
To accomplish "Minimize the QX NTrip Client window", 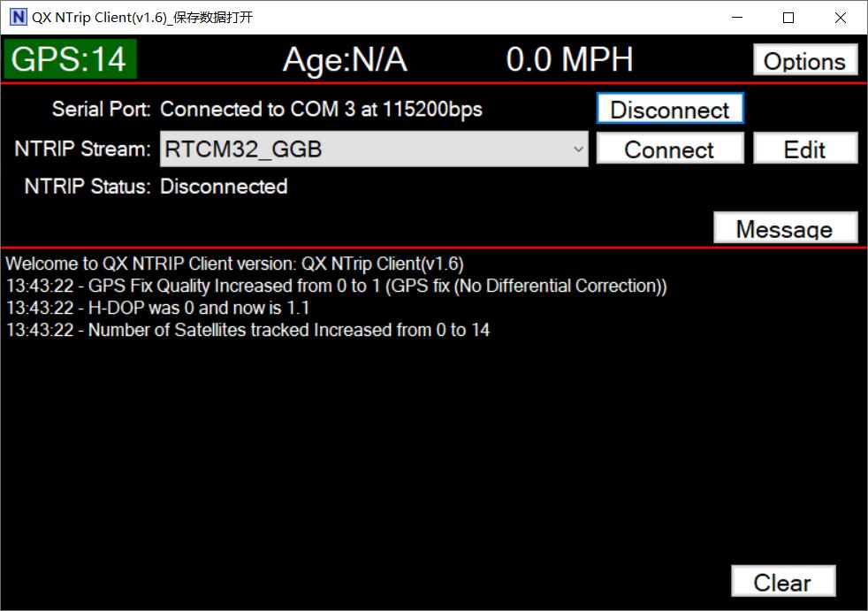I will [737, 17].
